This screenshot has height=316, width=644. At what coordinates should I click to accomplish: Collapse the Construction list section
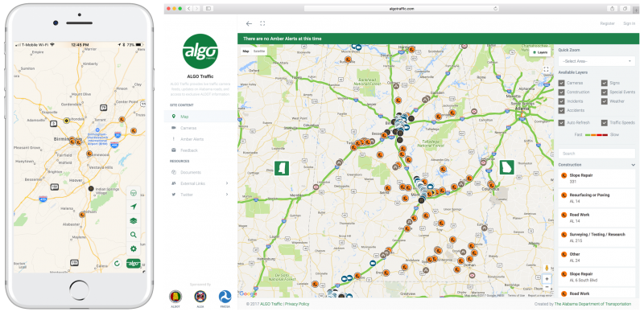coord(633,165)
